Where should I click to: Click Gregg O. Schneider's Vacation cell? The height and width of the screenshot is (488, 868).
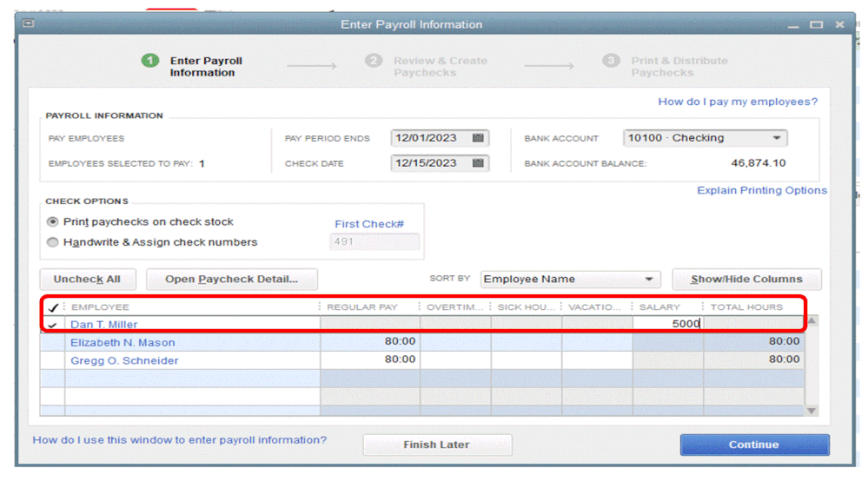pyautogui.click(x=597, y=359)
